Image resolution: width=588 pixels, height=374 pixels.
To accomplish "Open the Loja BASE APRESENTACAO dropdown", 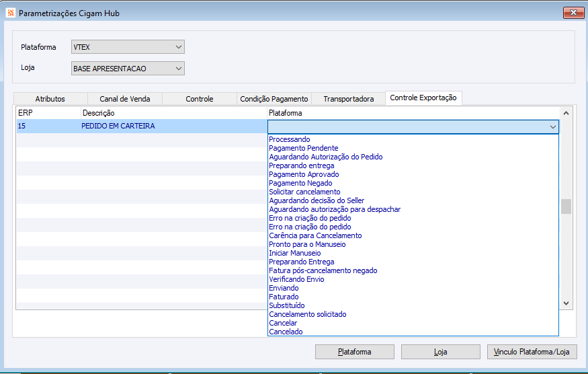I will (128, 69).
